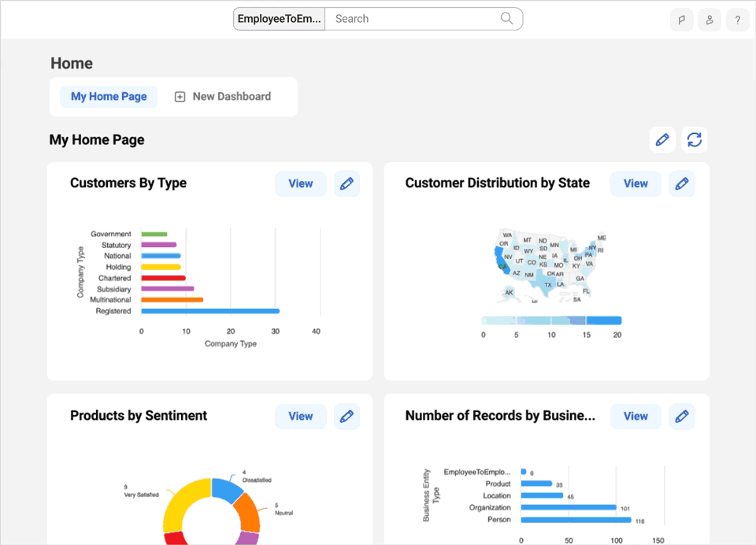
Task: Open the flag icon in top bar
Action: point(682,20)
